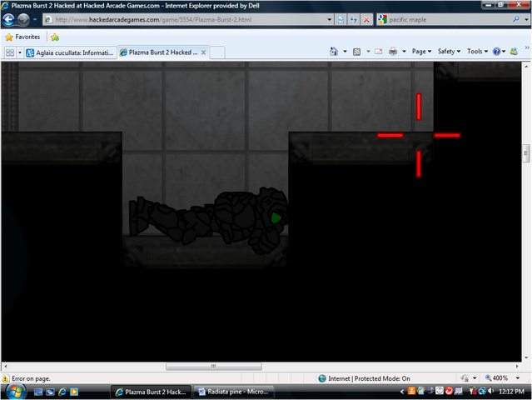Click the 12:12 PM taskbar clock
532x400 pixels.
[511, 392]
